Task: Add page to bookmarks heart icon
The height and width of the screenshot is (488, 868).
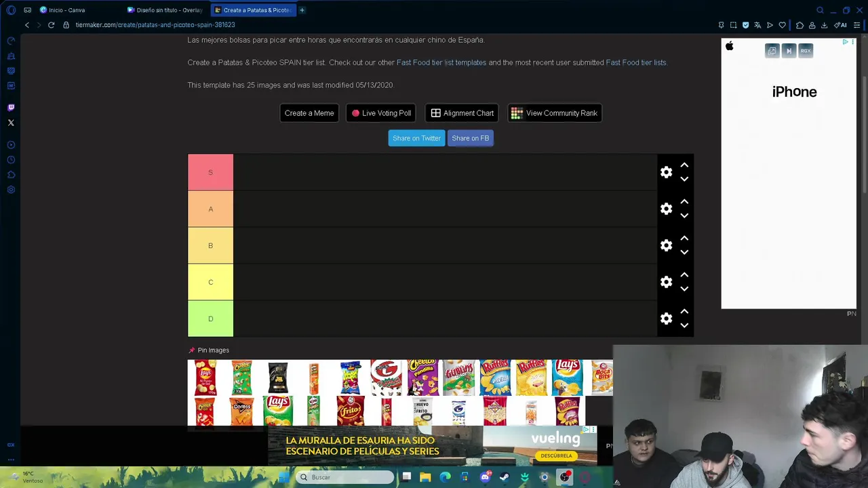Action: (782, 25)
